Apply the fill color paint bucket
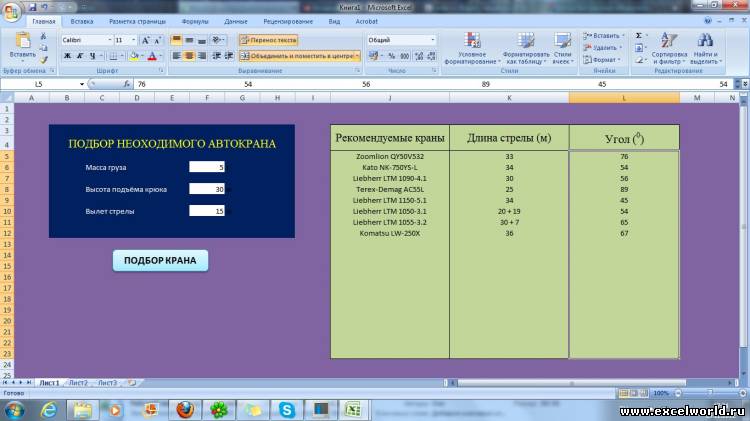This screenshot has height=421, width=750. click(134, 56)
